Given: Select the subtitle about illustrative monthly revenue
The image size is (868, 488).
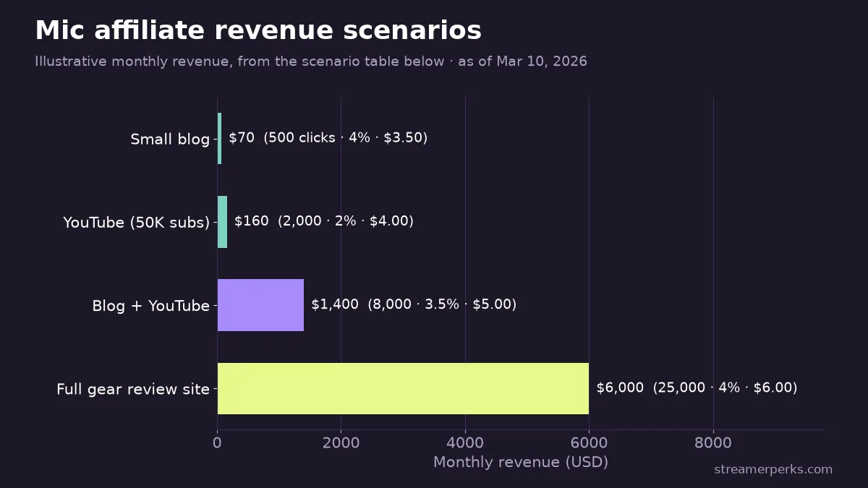Looking at the screenshot, I should (311, 61).
